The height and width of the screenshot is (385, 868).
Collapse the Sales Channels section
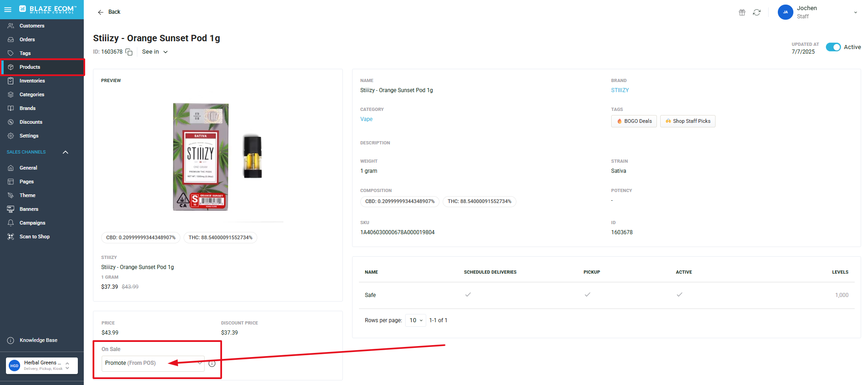click(x=65, y=152)
